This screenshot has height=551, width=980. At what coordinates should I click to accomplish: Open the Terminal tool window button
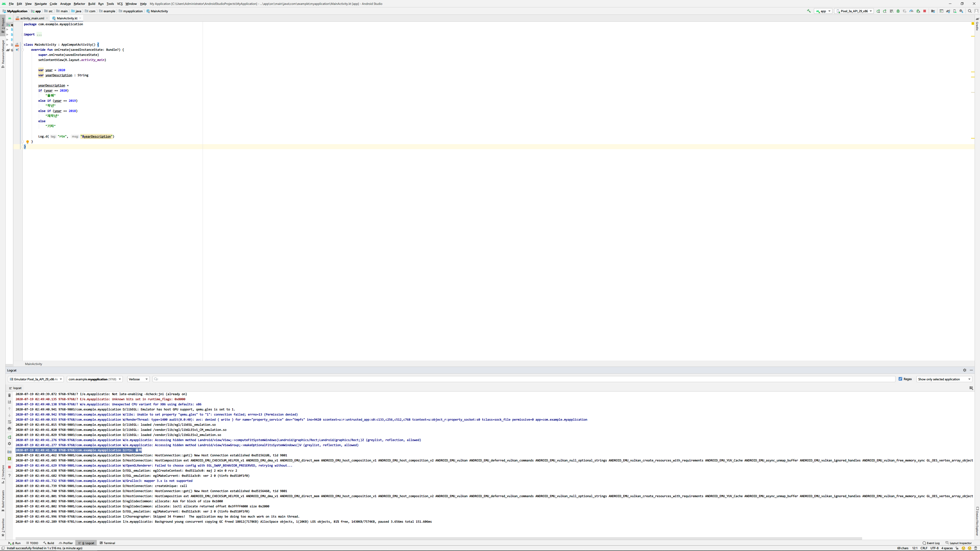click(107, 543)
